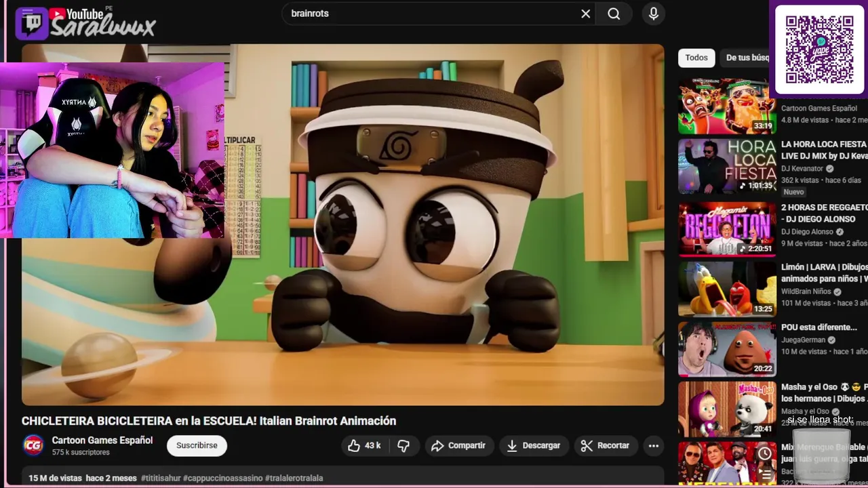This screenshot has height=488, width=868.
Task: Click the 15 M de vistas text
Action: point(56,478)
